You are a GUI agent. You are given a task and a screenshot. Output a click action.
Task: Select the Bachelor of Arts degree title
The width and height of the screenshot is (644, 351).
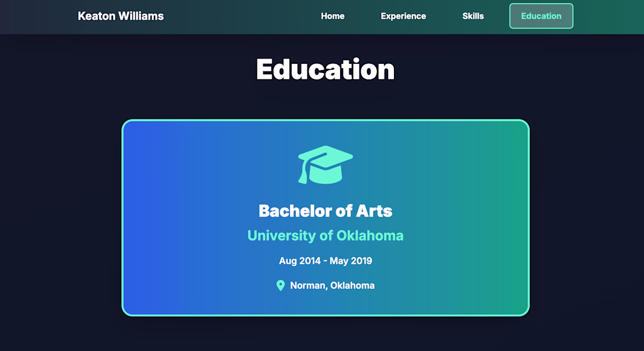(325, 211)
